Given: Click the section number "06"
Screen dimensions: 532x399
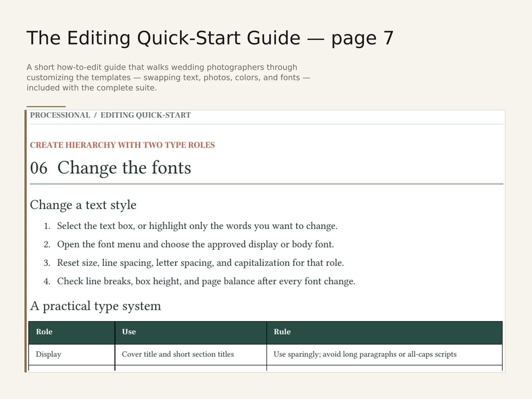Looking at the screenshot, I should pyautogui.click(x=39, y=168).
